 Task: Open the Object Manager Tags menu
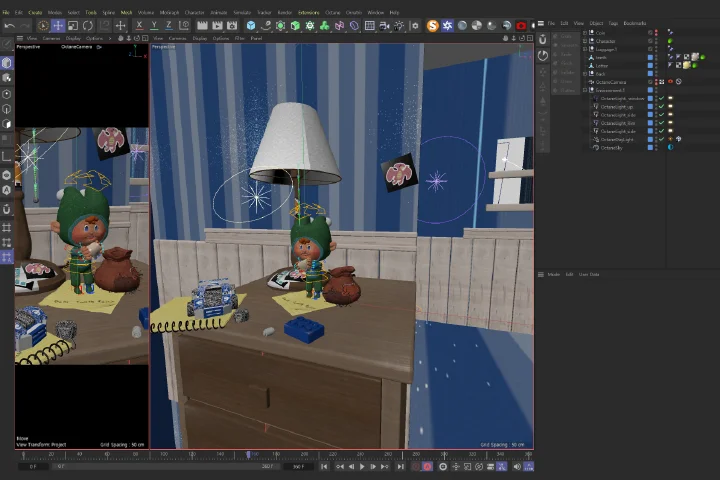(613, 23)
